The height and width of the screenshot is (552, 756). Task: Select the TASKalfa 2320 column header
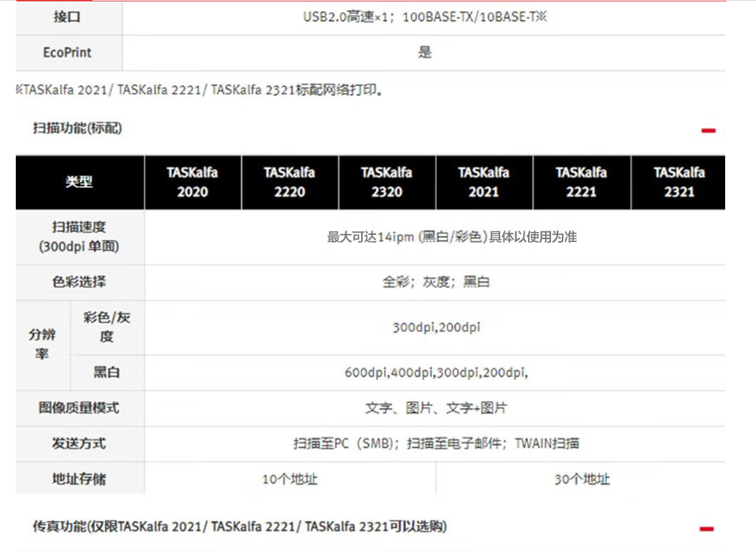click(x=387, y=182)
